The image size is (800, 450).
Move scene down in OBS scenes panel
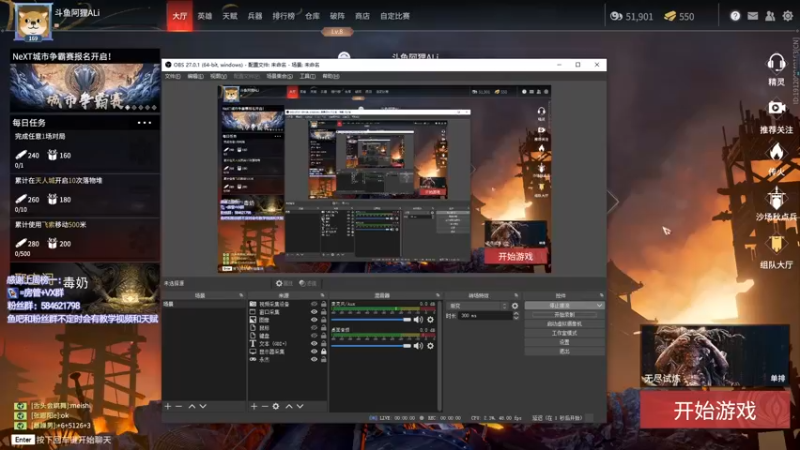coord(203,406)
